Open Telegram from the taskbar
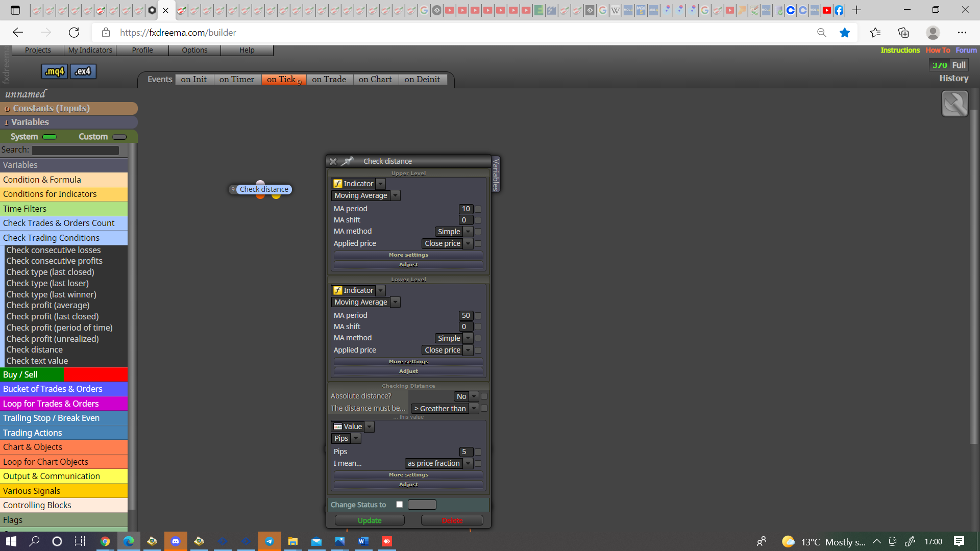Image resolution: width=980 pixels, height=551 pixels. coord(269,541)
